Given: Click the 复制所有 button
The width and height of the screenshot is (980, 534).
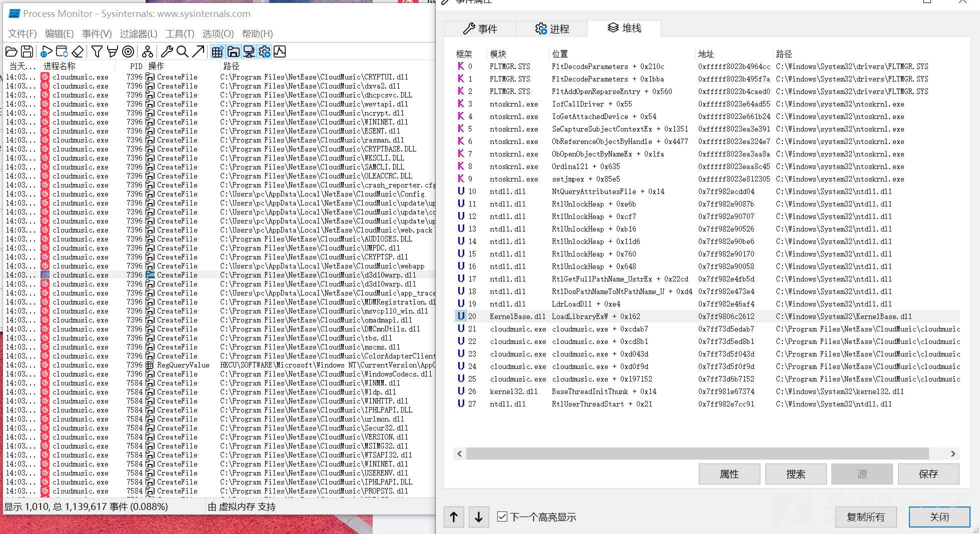Looking at the screenshot, I should pyautogui.click(x=866, y=516).
